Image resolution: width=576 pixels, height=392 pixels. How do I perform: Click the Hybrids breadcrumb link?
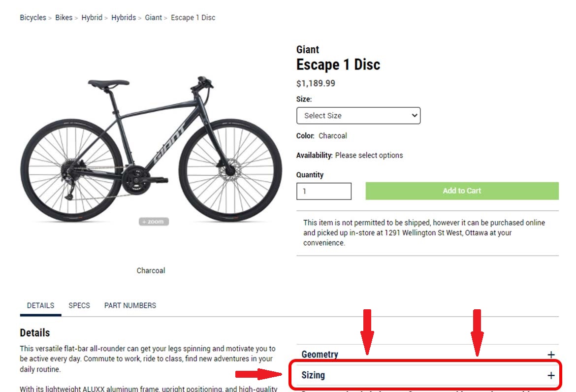click(x=124, y=18)
